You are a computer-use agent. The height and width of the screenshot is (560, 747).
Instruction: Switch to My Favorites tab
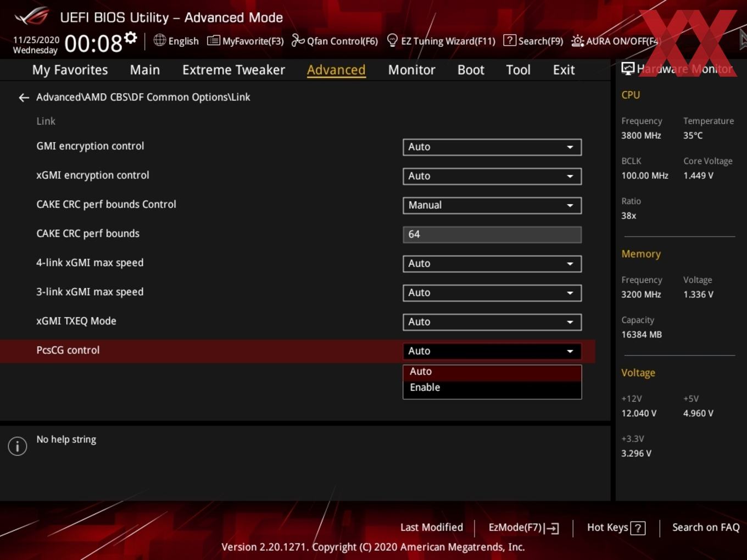70,70
